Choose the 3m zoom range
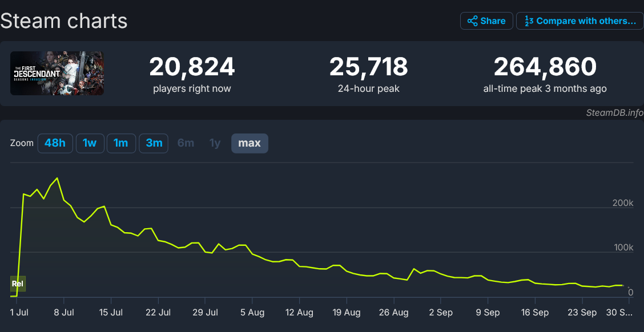Viewport: 644px width, 332px height. click(x=154, y=143)
